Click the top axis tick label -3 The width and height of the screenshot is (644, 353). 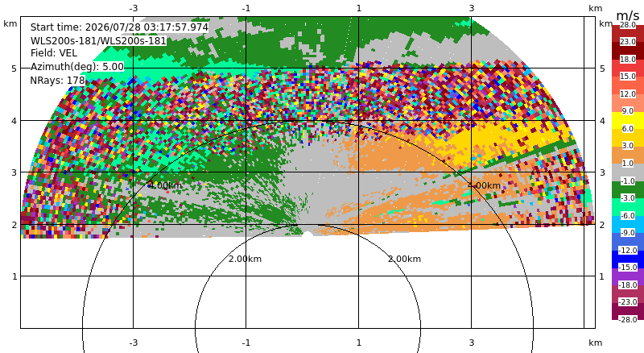[133, 8]
